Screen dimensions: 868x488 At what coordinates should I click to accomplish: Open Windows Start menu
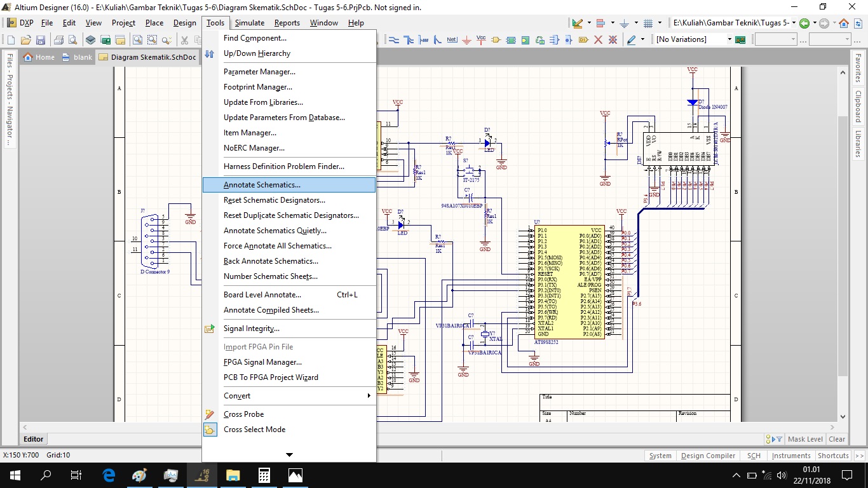15,475
